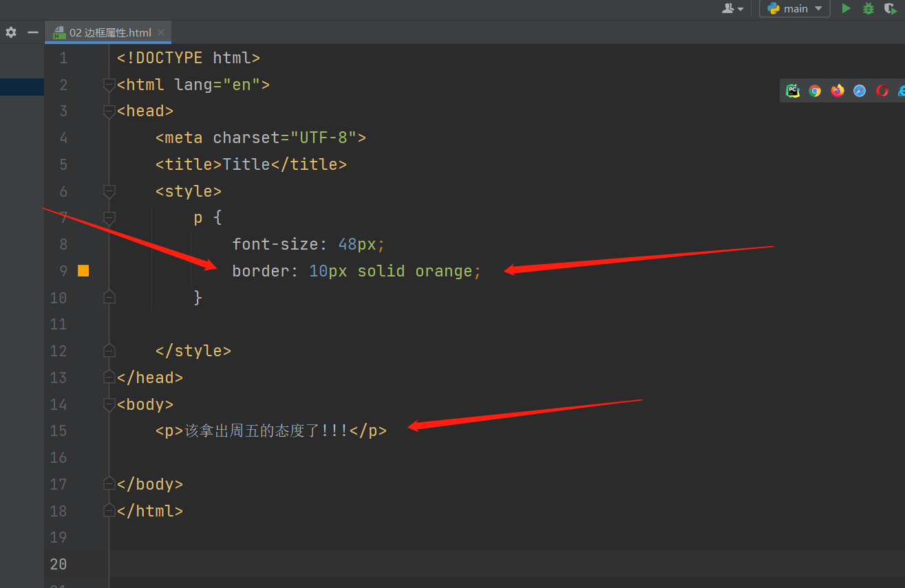Image resolution: width=905 pixels, height=588 pixels.
Task: Place the caret on empty line 11
Action: click(507, 324)
